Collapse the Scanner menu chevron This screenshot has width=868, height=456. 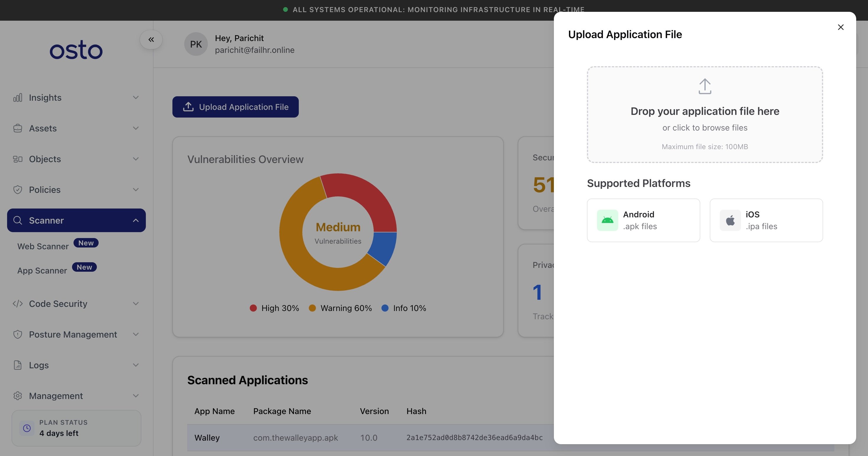pos(136,220)
